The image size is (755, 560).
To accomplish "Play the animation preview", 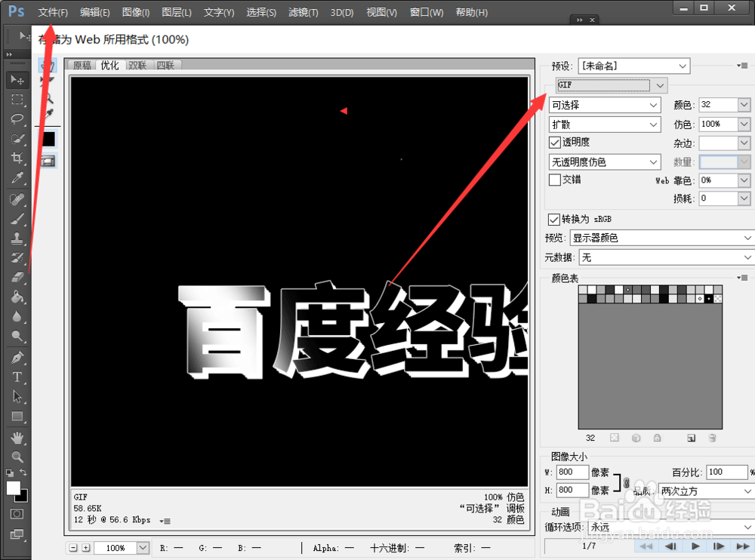I will click(695, 546).
